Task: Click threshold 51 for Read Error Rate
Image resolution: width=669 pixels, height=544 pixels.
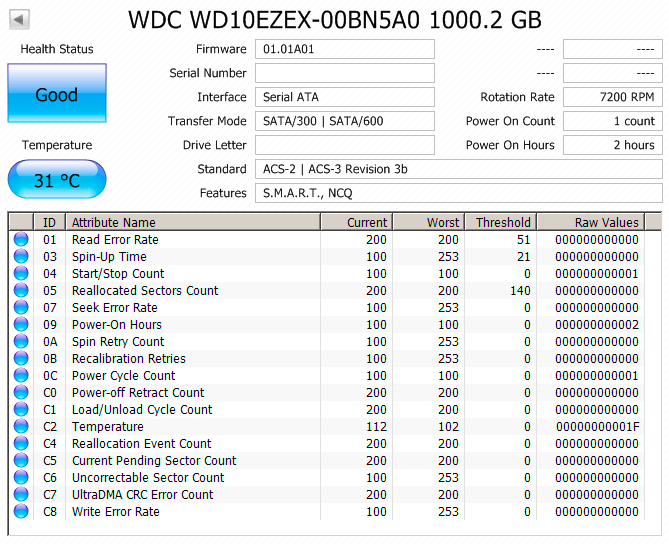Action: pos(524,239)
